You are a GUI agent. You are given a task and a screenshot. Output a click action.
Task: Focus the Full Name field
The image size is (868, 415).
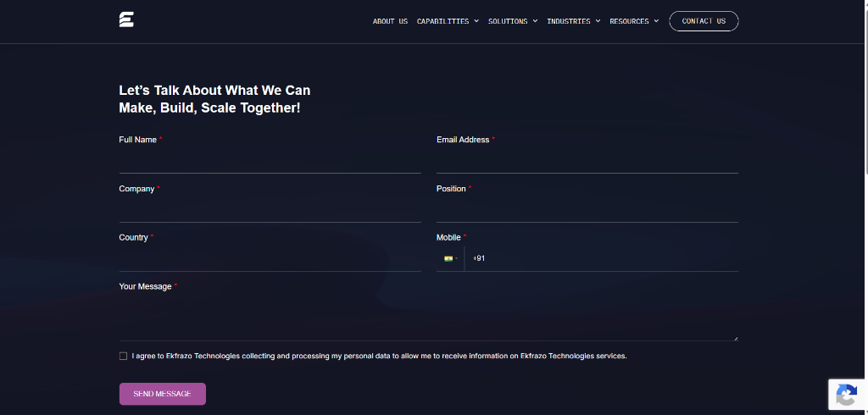270,162
